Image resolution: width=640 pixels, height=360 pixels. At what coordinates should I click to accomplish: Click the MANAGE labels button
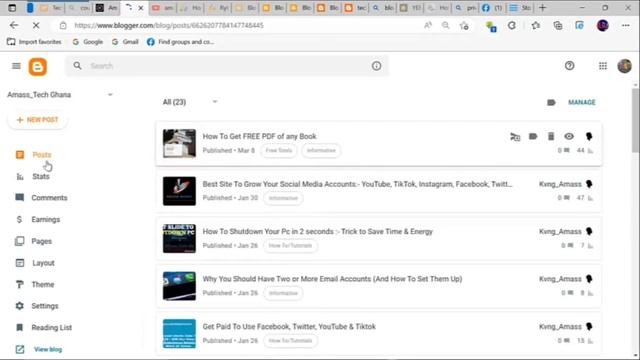click(582, 102)
